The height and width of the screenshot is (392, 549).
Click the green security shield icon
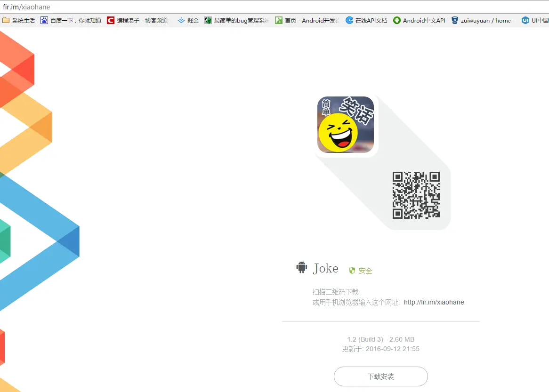point(352,271)
